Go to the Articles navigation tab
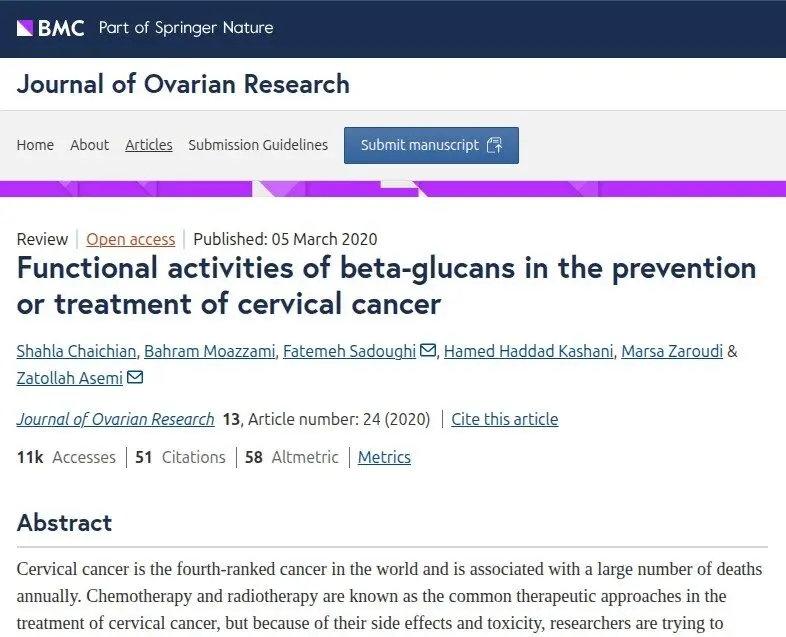 pos(149,145)
